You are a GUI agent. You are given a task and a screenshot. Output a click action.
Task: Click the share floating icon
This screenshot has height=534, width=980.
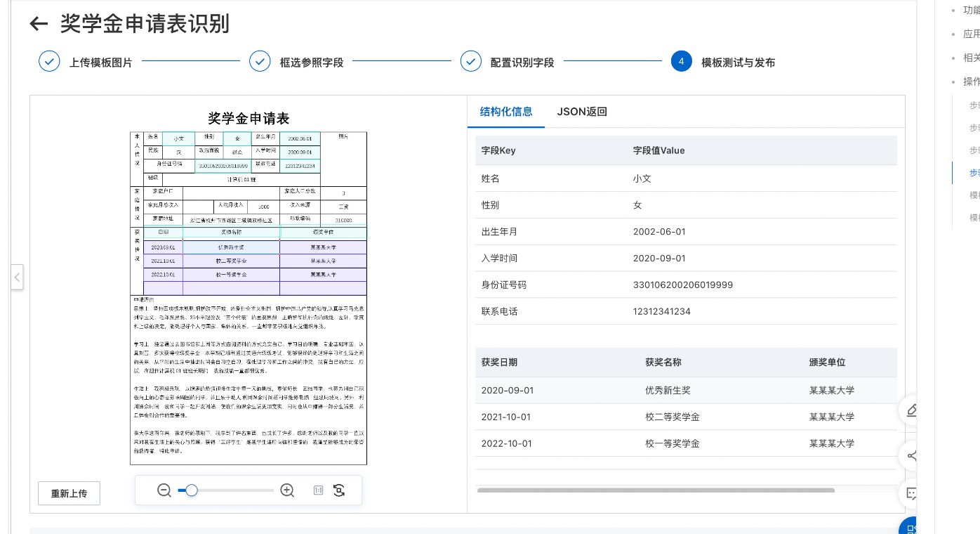[911, 455]
